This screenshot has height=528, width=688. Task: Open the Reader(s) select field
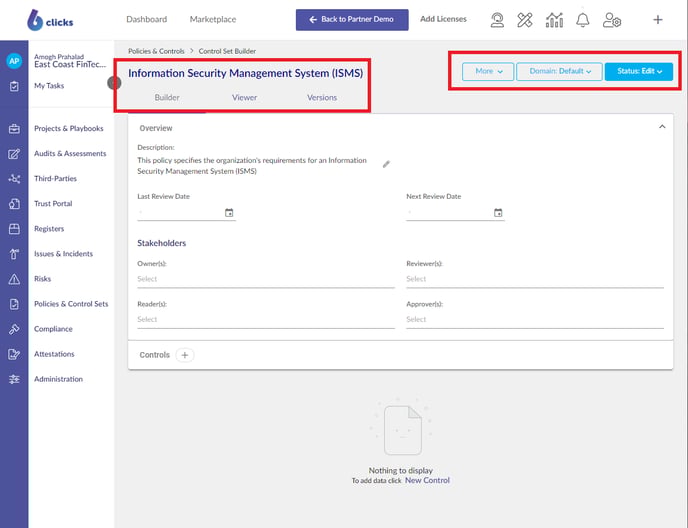(266, 320)
